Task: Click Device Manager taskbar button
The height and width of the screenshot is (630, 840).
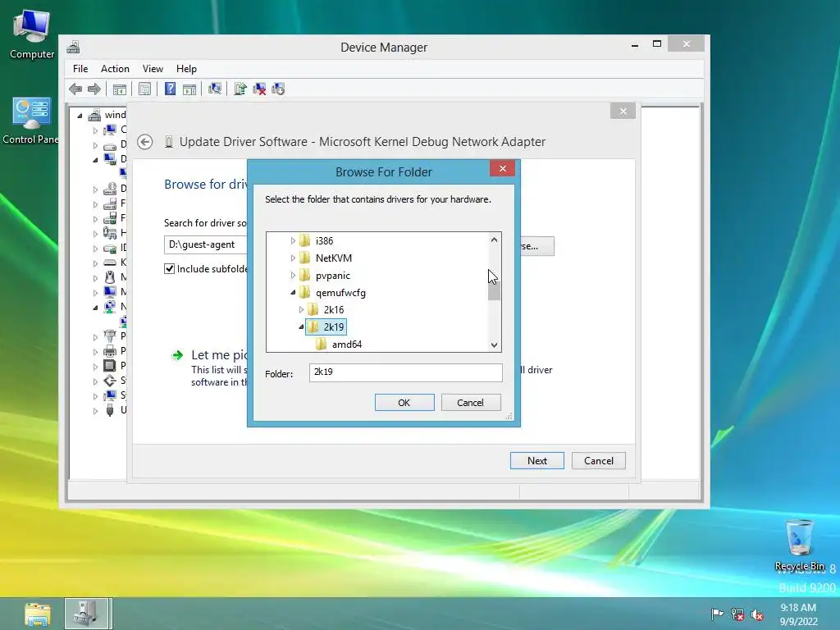Action: 89,614
